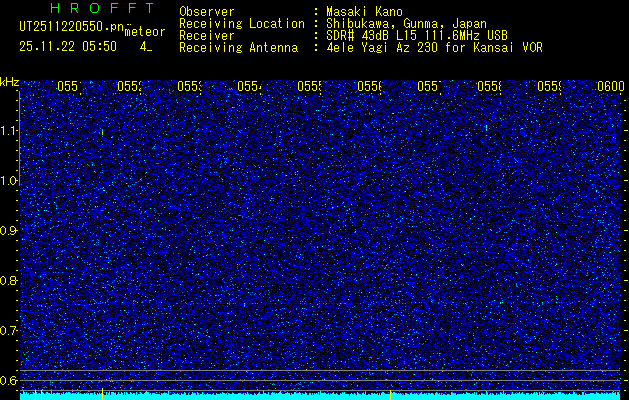
Task: Select antenna text 4ele Yagi Az 230 for Kansai VOR
Action: tap(434, 48)
